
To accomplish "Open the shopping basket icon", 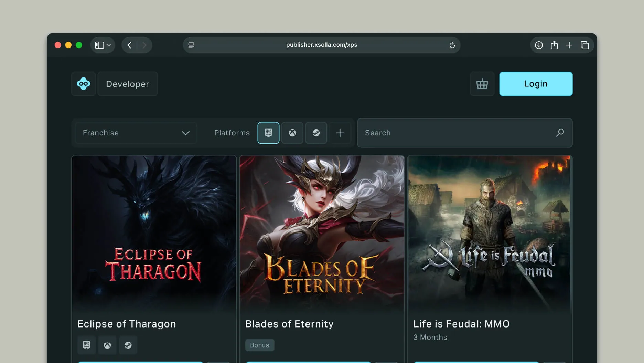I will 482,84.
